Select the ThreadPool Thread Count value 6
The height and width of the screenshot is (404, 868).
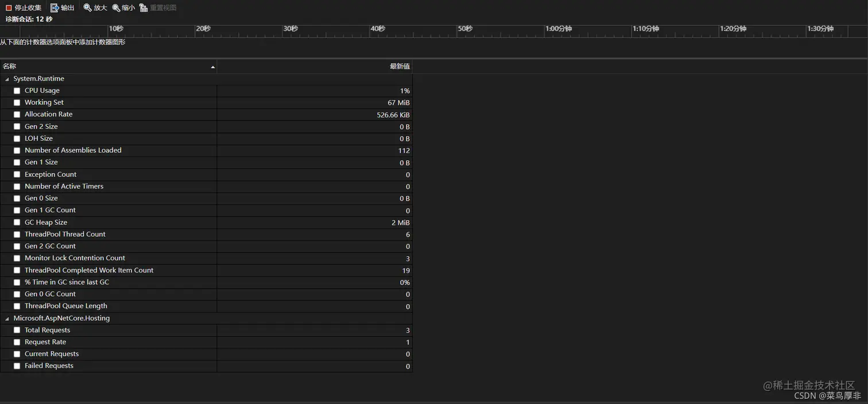tap(408, 235)
